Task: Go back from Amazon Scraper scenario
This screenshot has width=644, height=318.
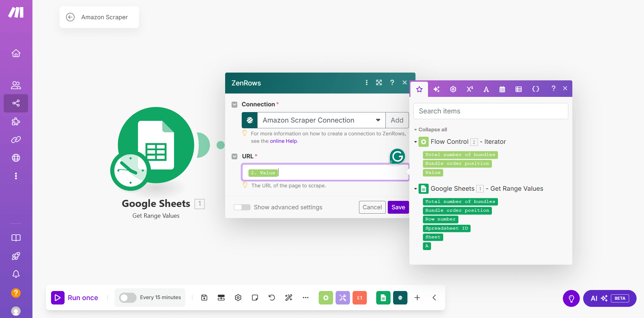Action: [70, 17]
